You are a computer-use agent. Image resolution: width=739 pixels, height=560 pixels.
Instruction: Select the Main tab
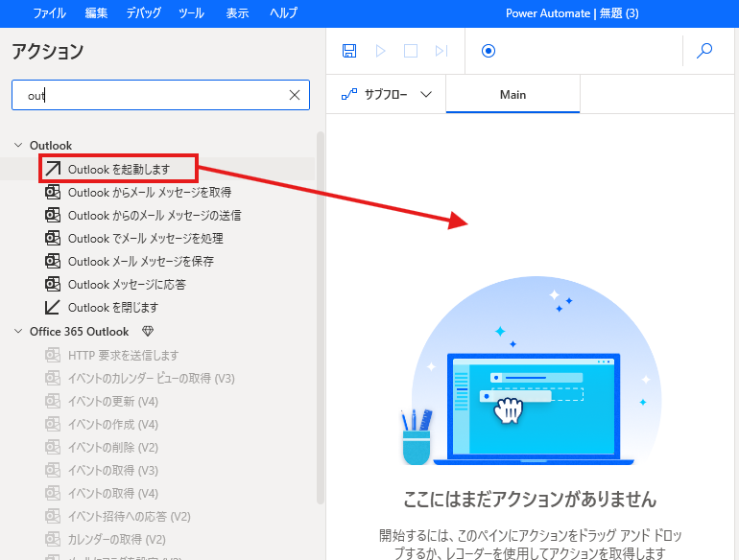[513, 95]
